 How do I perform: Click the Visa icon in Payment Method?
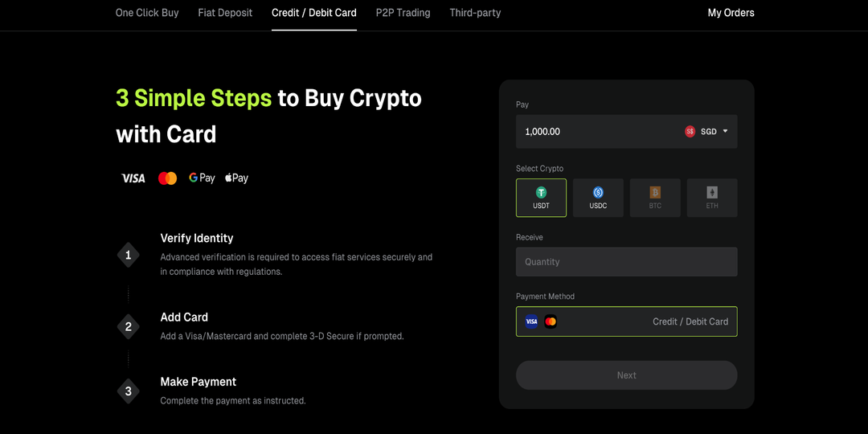[531, 321]
